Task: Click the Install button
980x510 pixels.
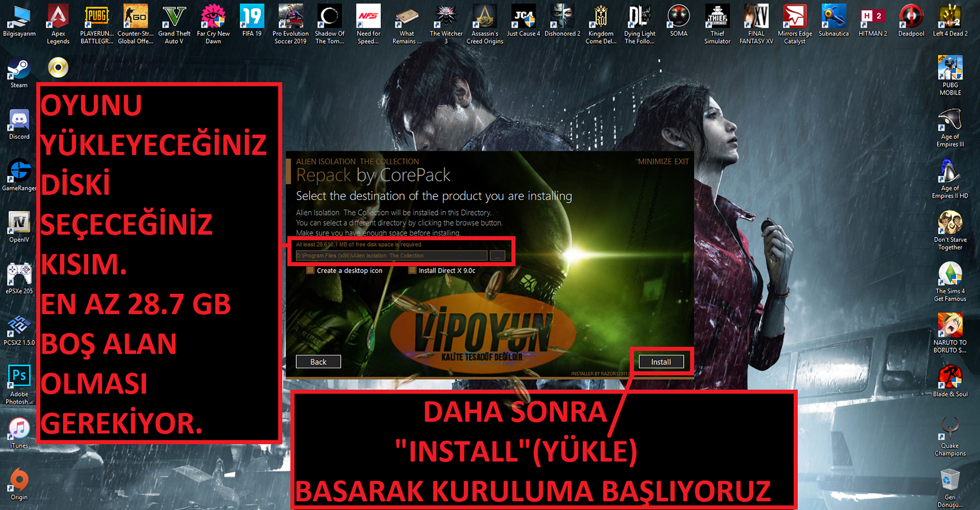Action: coord(661,362)
